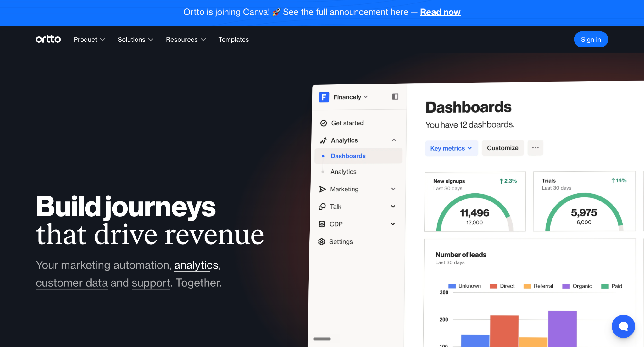The width and height of the screenshot is (644, 347).
Task: Select the Analytics sub-item under Dashboards
Action: click(x=343, y=172)
